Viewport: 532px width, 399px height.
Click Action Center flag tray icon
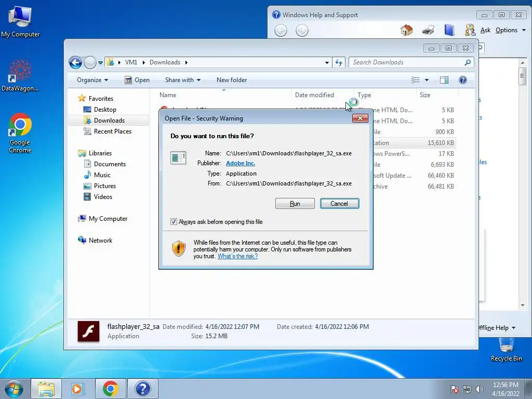point(455,389)
